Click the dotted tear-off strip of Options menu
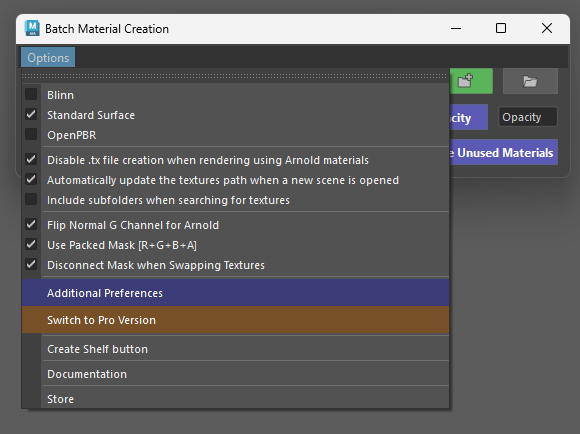The width and height of the screenshot is (580, 434). (235, 76)
